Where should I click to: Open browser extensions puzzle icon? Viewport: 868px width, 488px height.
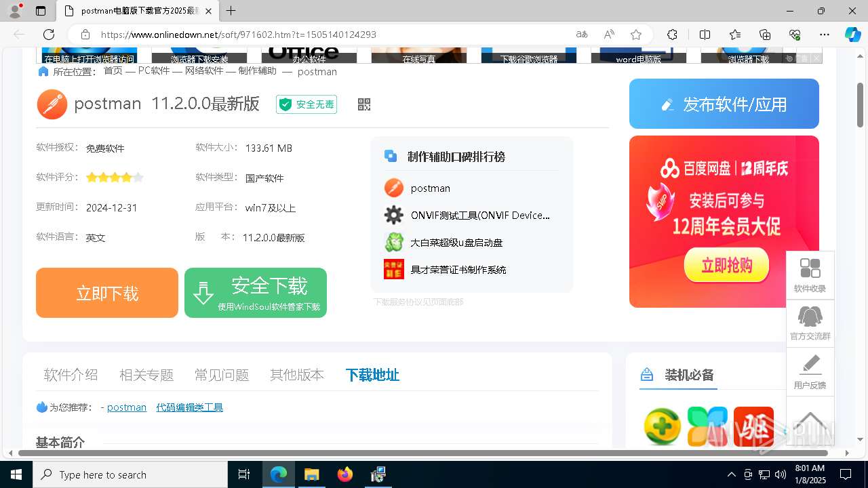[x=672, y=35]
